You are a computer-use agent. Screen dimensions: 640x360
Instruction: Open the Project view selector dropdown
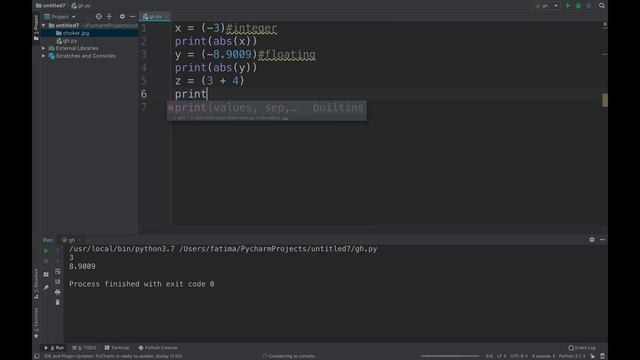(x=60, y=17)
